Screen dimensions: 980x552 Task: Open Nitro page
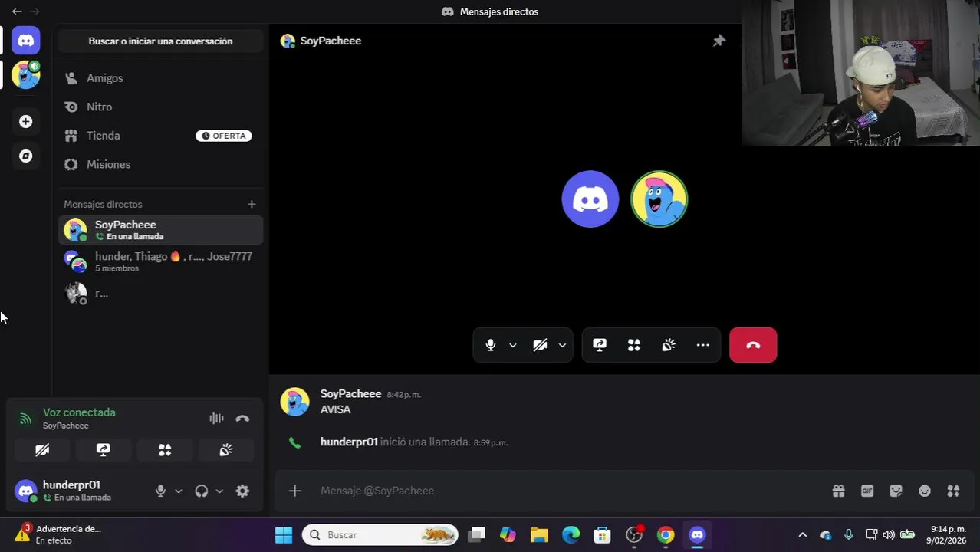tap(160, 107)
